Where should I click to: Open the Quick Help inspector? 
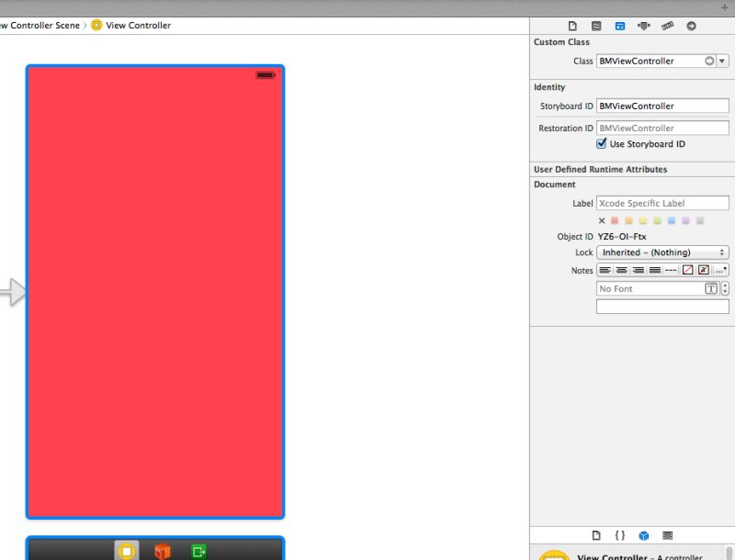[598, 26]
